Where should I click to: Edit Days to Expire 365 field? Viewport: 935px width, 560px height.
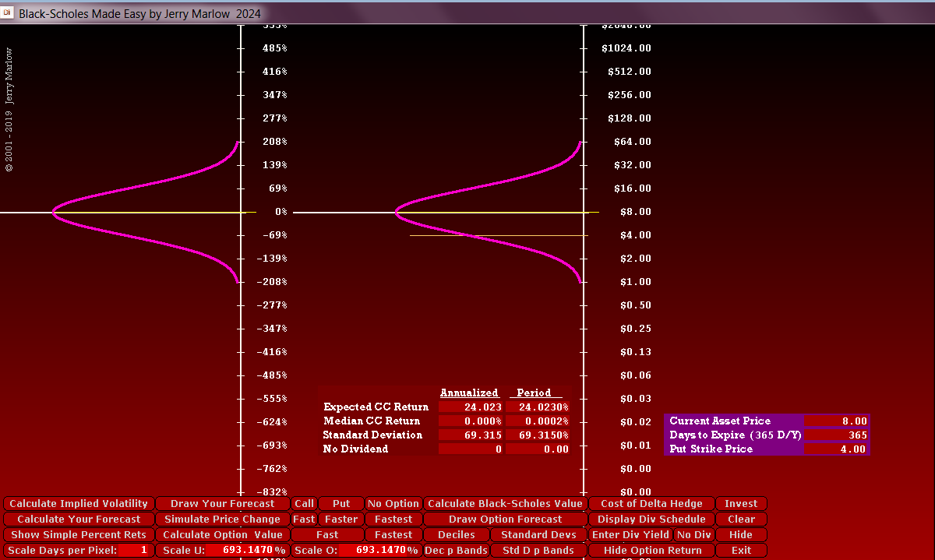click(836, 435)
